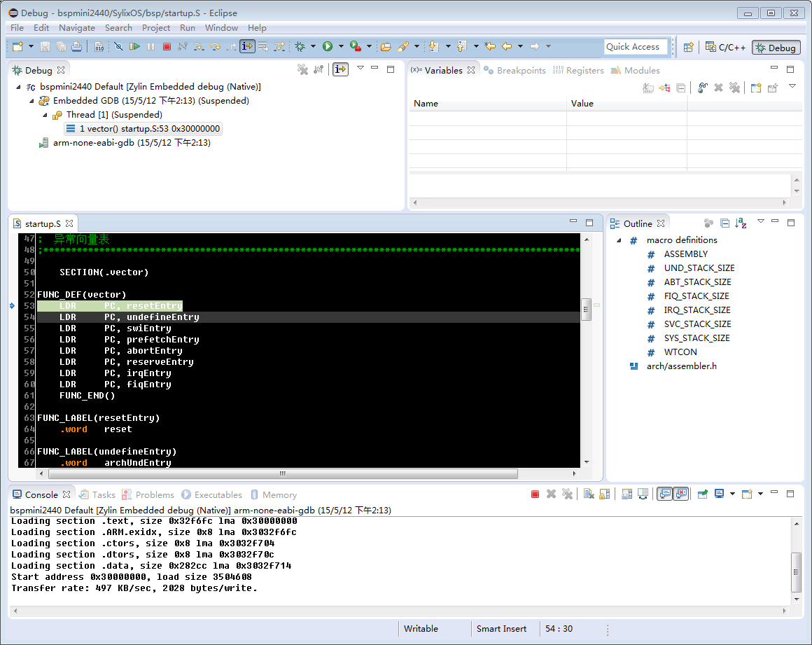Toggle Show Console When Standard Out Changes

coord(665,494)
